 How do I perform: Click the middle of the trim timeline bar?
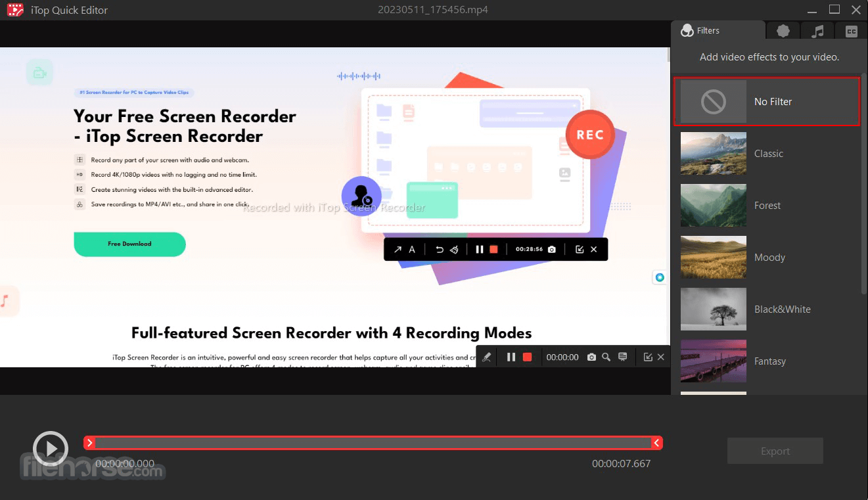pyautogui.click(x=373, y=443)
